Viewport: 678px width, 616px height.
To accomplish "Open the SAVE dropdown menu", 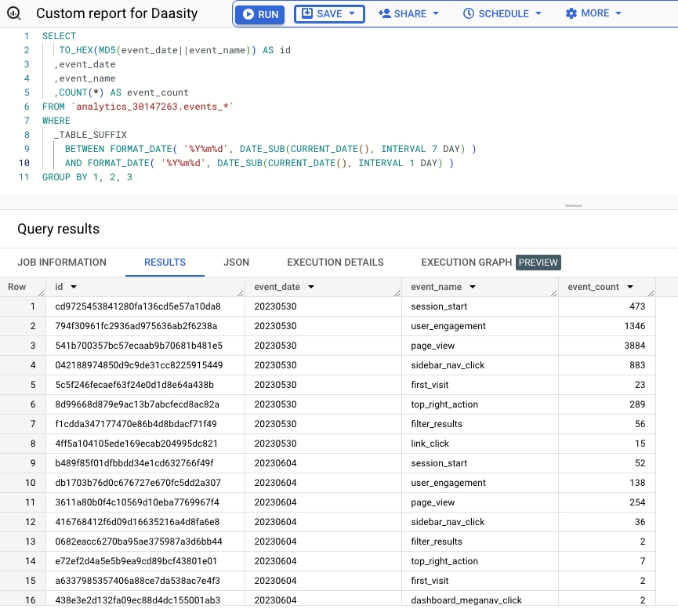I will pos(329,14).
